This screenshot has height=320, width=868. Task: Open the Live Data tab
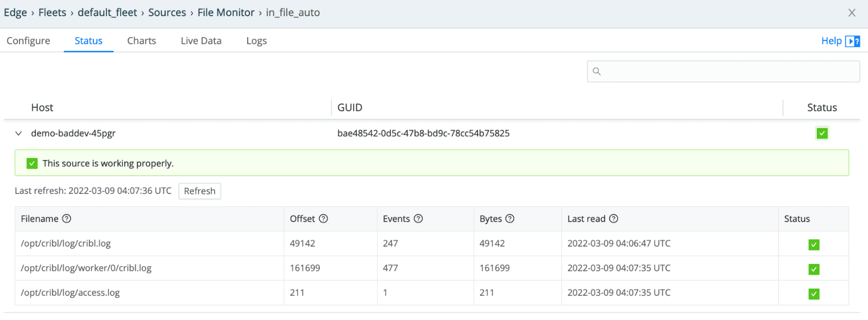(201, 41)
